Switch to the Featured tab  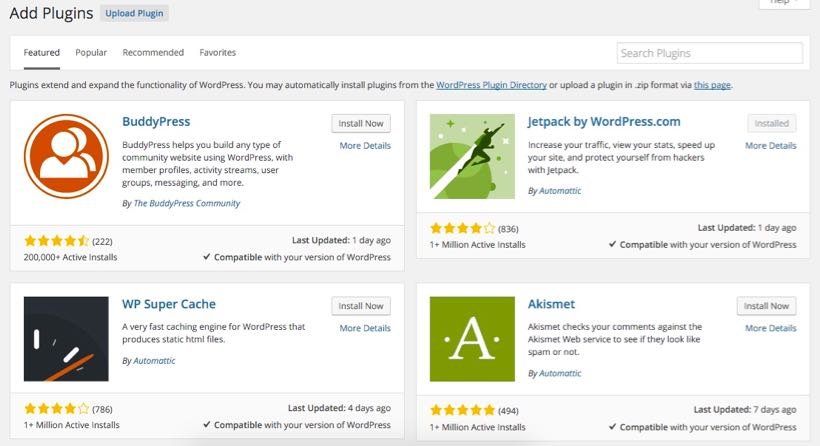tap(42, 53)
